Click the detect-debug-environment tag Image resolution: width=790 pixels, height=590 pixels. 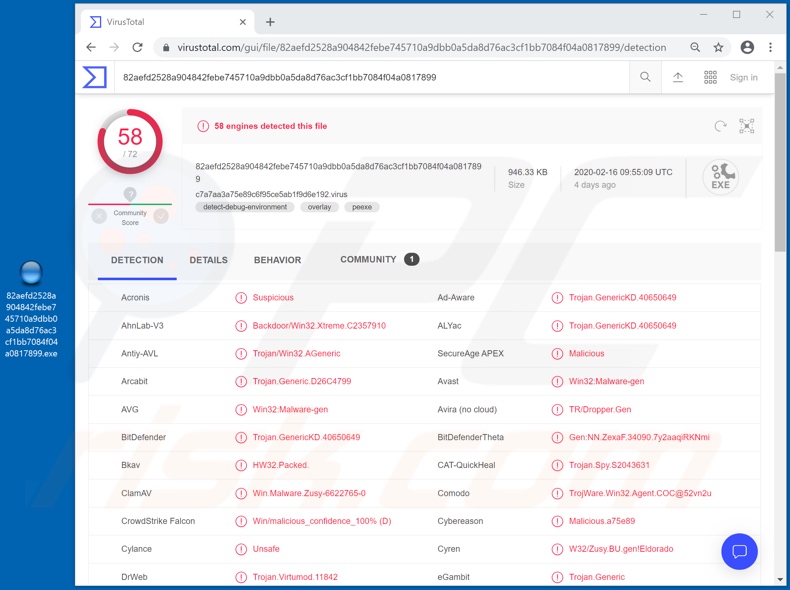tap(245, 207)
